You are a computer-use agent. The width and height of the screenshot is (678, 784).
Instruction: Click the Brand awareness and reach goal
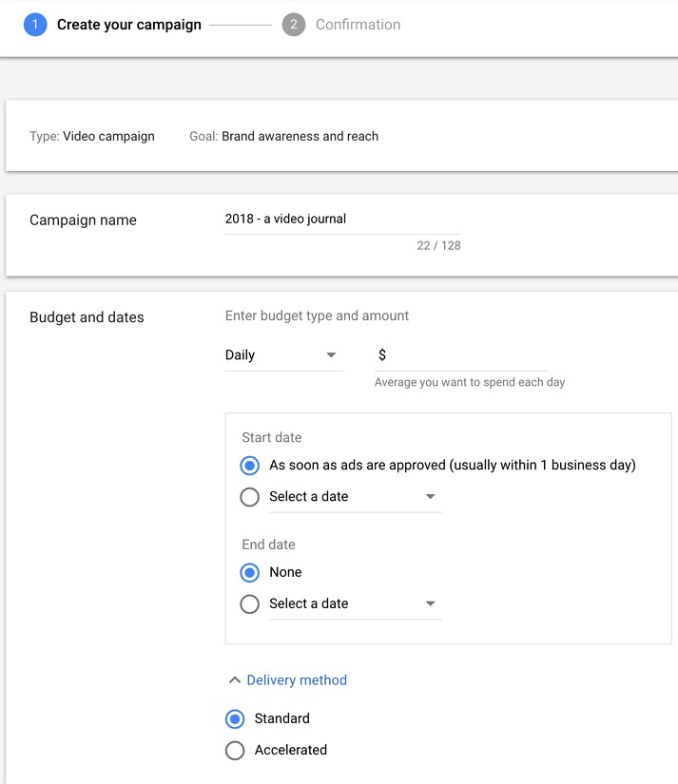tap(300, 136)
